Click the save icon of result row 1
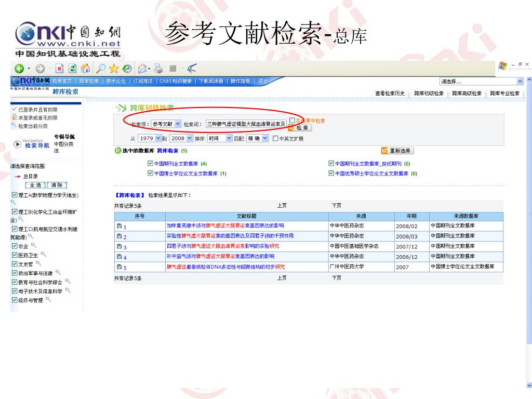Image resolution: width=532 pixels, height=399 pixels. point(119,227)
